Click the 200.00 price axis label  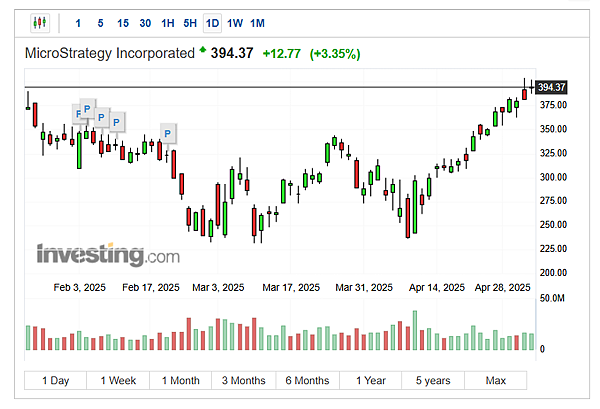click(x=553, y=273)
